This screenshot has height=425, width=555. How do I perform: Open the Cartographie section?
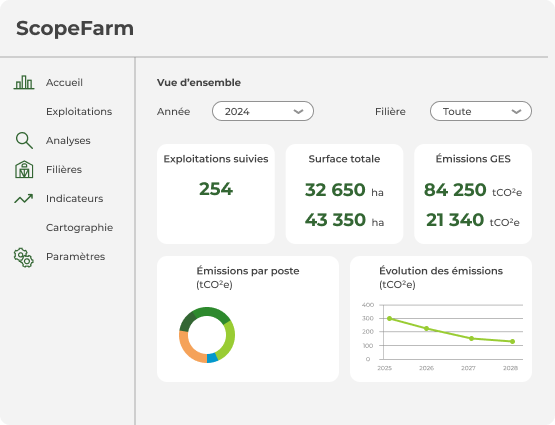point(79,228)
